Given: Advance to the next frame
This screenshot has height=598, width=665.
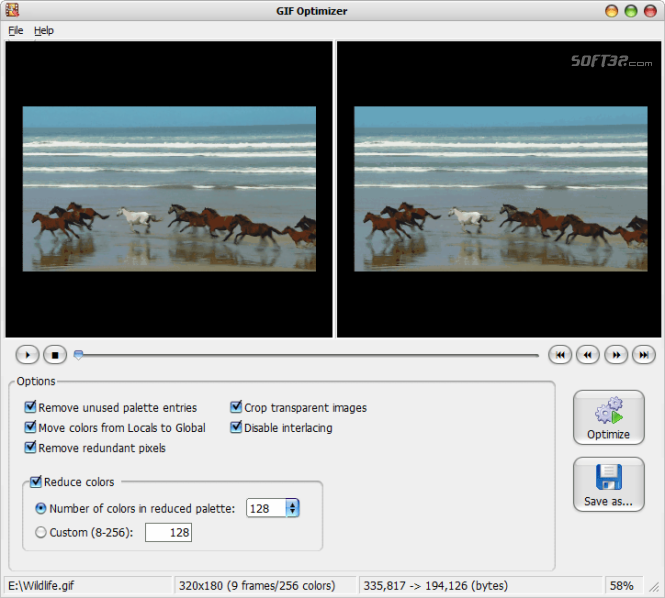Looking at the screenshot, I should pos(616,355).
